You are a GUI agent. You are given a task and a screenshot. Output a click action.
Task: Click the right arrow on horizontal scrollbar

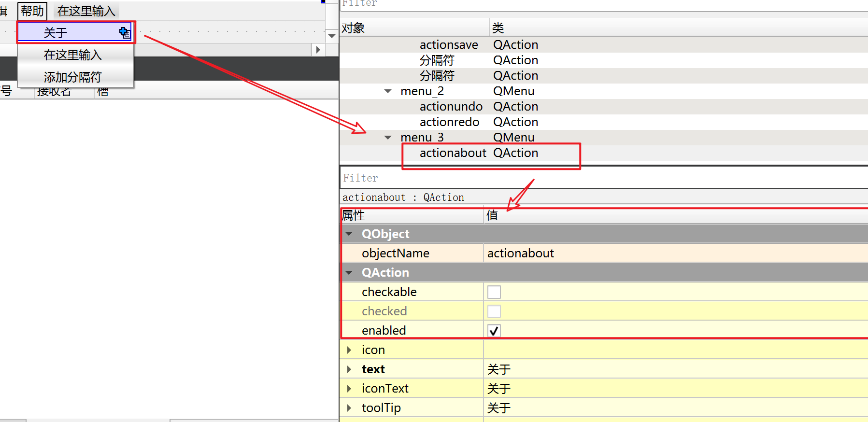[x=318, y=49]
